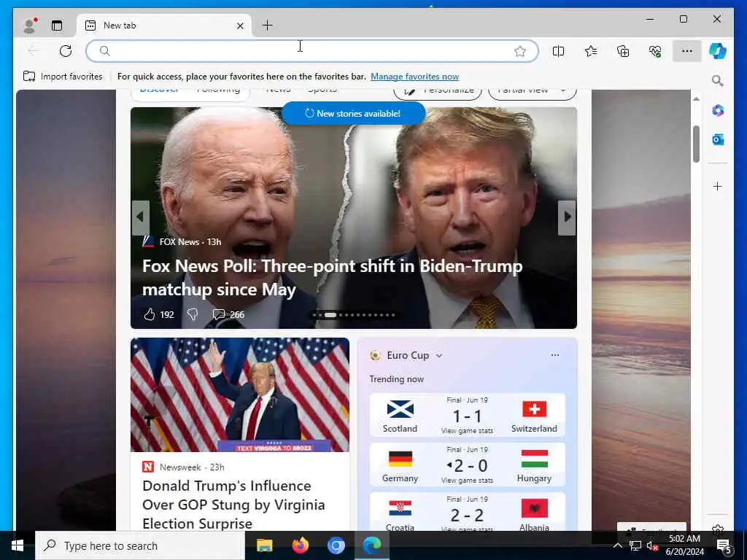Screen dimensions: 747x560
Task: Open Fox News Poll headline
Action: pyautogui.click(x=332, y=278)
